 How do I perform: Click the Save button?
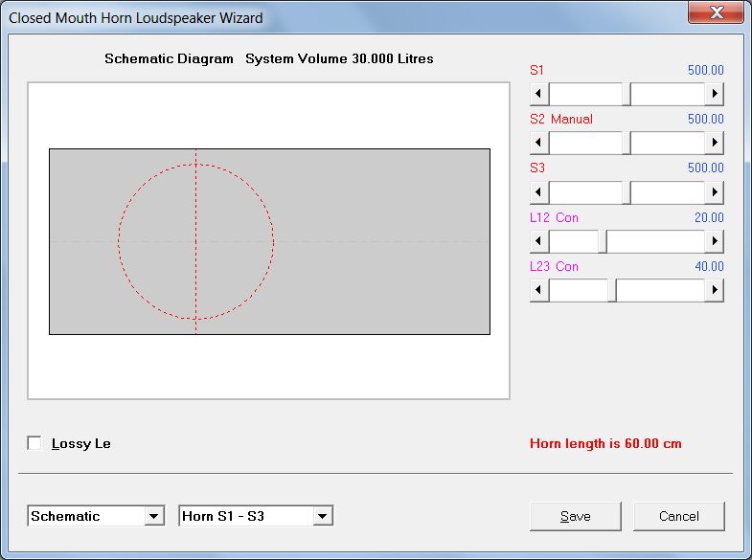coord(576,516)
